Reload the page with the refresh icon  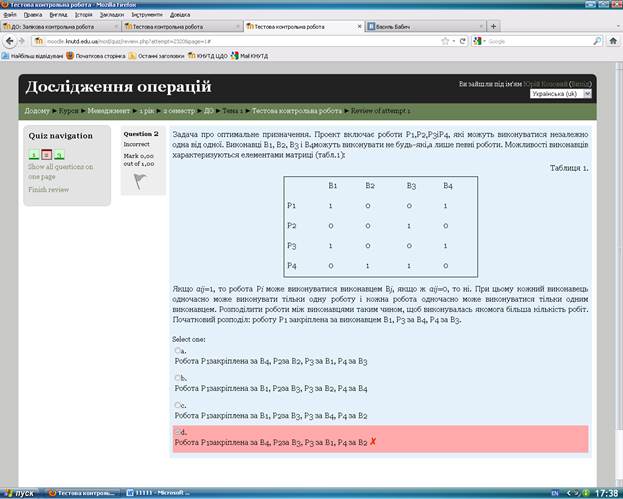click(462, 41)
